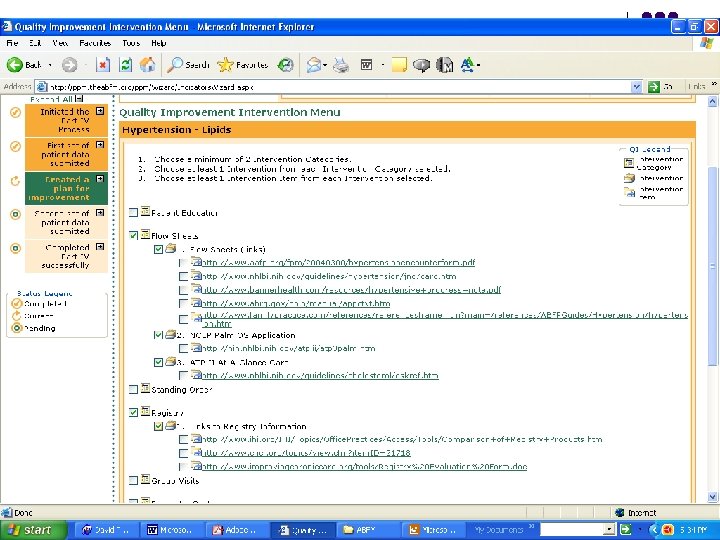Click the Start button on taskbar
This screenshot has width=720, height=540.
pyautogui.click(x=32, y=529)
